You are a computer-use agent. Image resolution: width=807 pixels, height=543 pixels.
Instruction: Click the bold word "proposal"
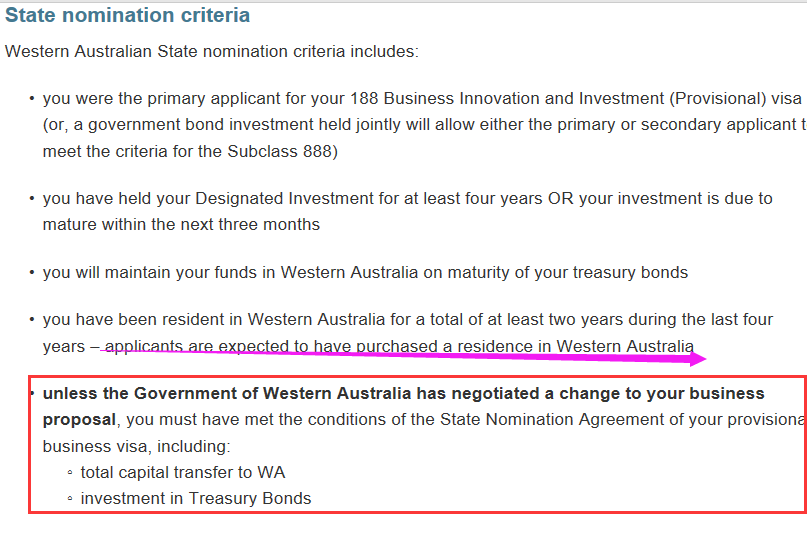click(79, 420)
